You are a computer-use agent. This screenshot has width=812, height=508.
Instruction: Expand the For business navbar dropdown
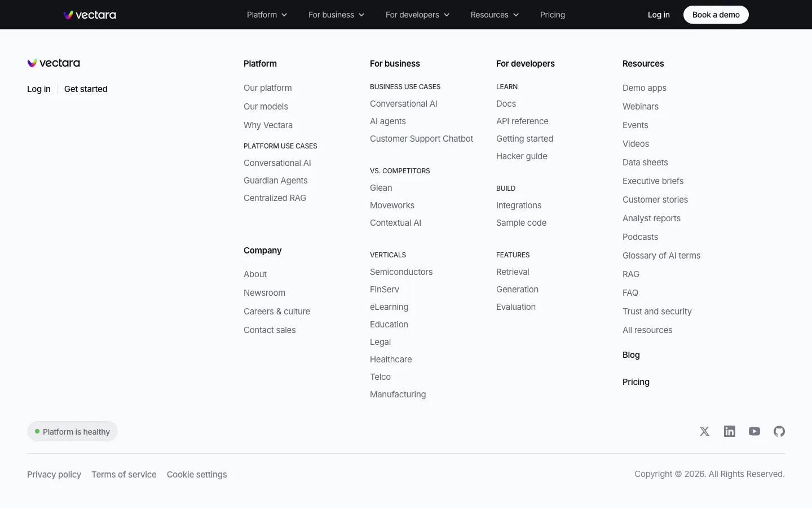(337, 15)
